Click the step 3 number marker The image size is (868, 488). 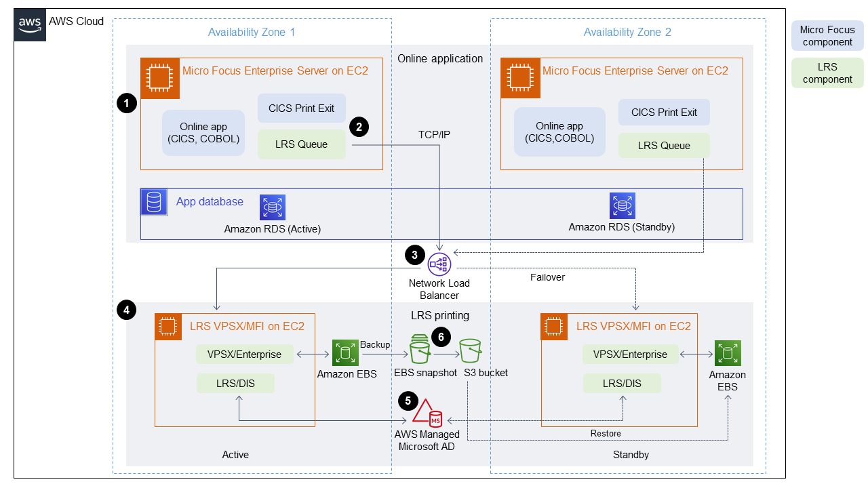pos(414,256)
